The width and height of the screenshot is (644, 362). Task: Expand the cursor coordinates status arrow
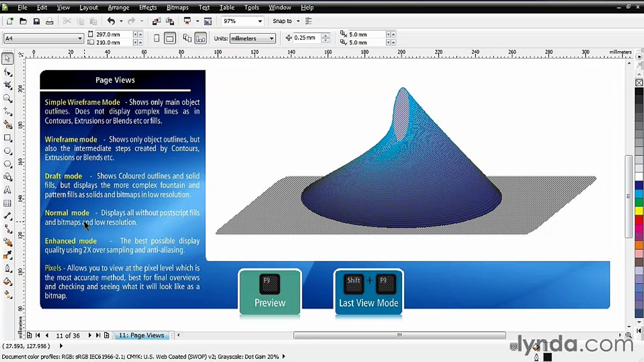[x=61, y=346]
